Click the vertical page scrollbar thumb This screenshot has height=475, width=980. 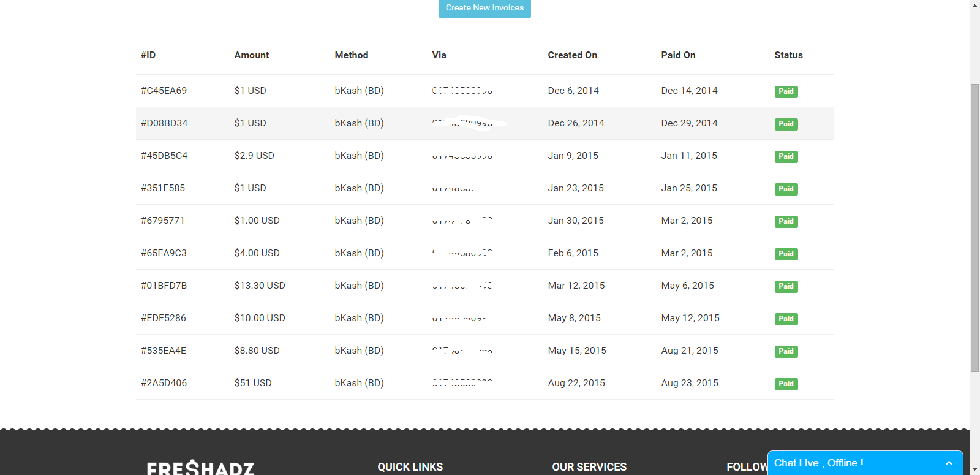[974, 228]
